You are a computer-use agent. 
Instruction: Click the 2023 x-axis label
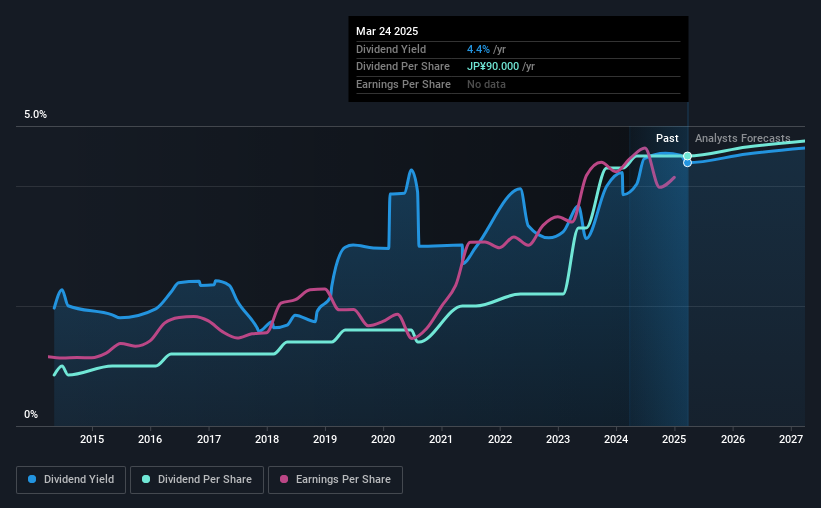(558, 439)
